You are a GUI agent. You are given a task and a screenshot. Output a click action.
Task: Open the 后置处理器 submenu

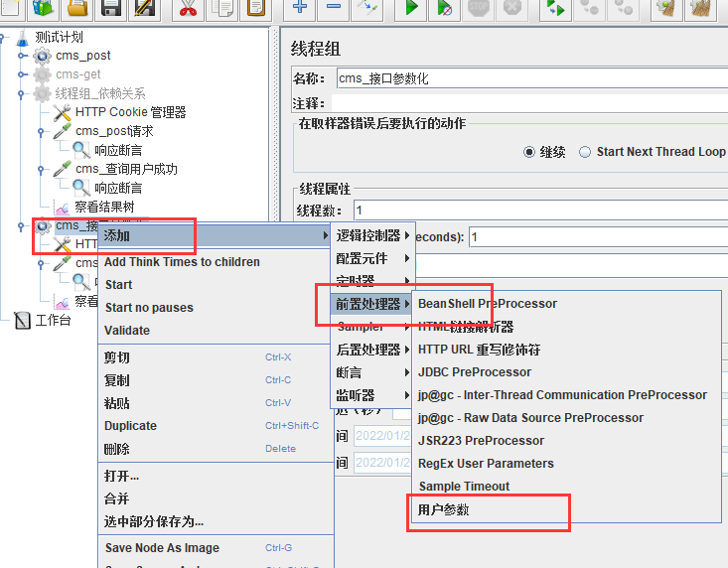pyautogui.click(x=372, y=350)
